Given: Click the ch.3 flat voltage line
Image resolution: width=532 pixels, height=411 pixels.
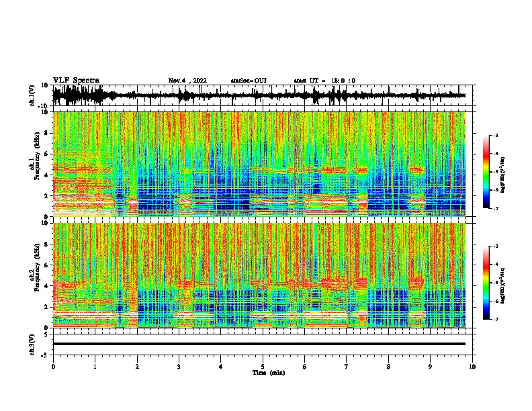Looking at the screenshot, I should pos(259,344).
